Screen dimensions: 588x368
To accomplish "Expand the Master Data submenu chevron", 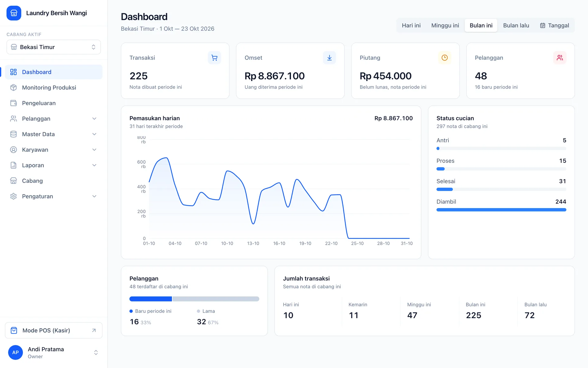I will pos(94,134).
